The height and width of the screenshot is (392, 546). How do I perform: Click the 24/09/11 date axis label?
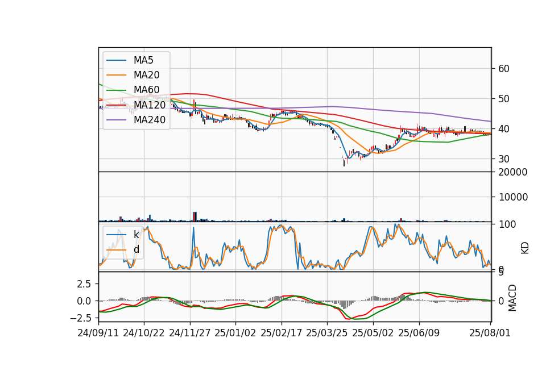coord(98,333)
